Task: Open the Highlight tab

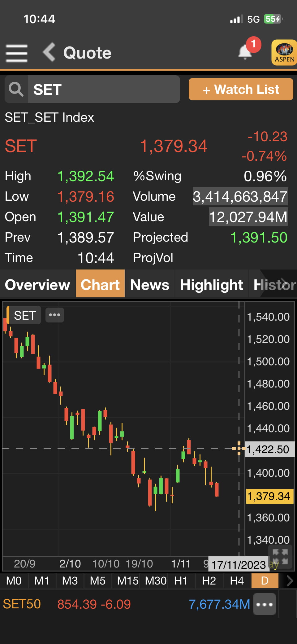Action: point(212,284)
